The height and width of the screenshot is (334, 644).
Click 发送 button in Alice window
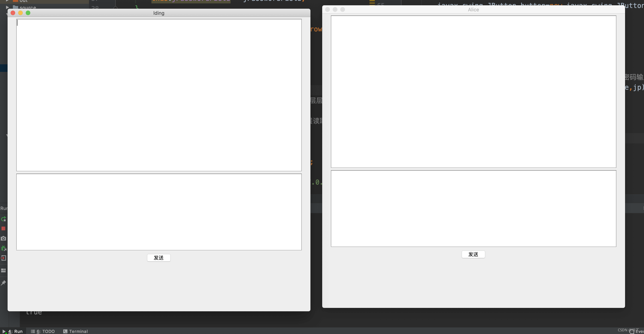point(473,254)
